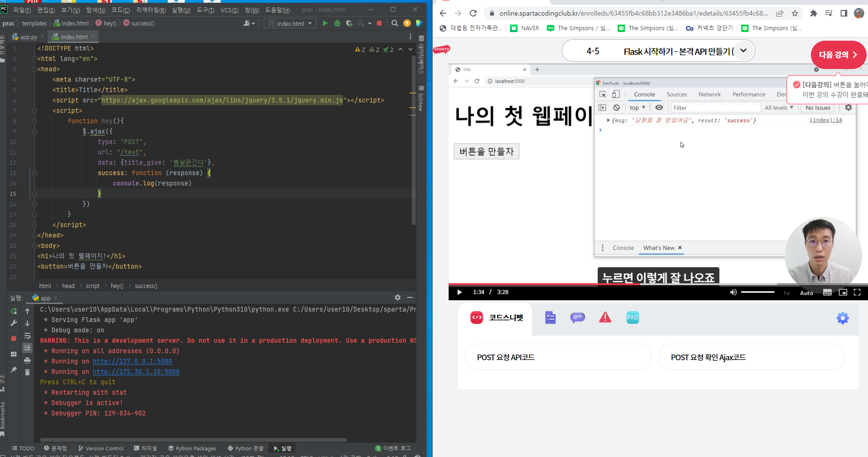This screenshot has width=868, height=457.
Task: Rerun the app in the Run panel
Action: [x=14, y=311]
